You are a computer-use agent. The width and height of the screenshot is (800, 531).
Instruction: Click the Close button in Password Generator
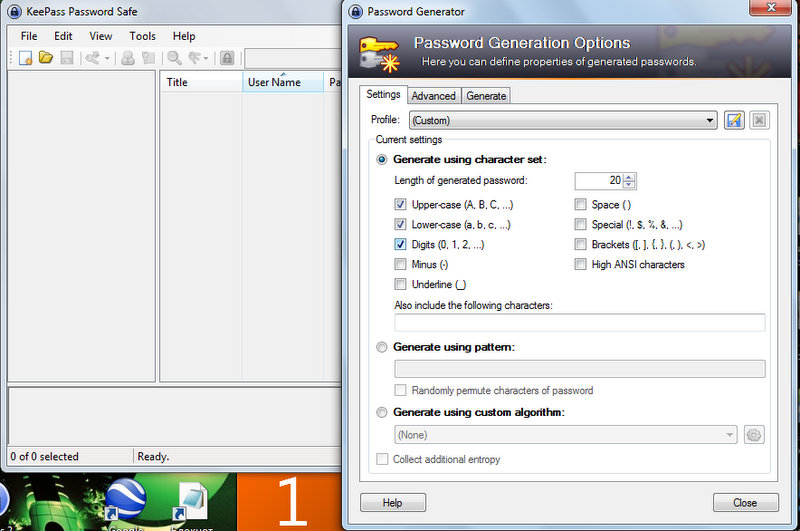tap(745, 503)
